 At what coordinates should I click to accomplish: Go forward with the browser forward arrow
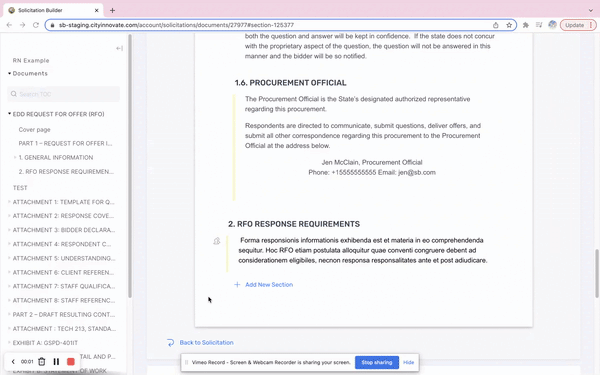pos(23,25)
